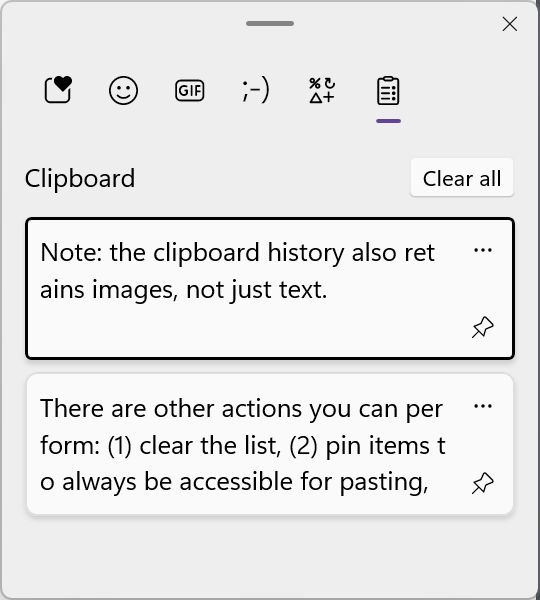Switch to the Emoji smiley tab
Image resolution: width=540 pixels, height=600 pixels.
tap(123, 90)
